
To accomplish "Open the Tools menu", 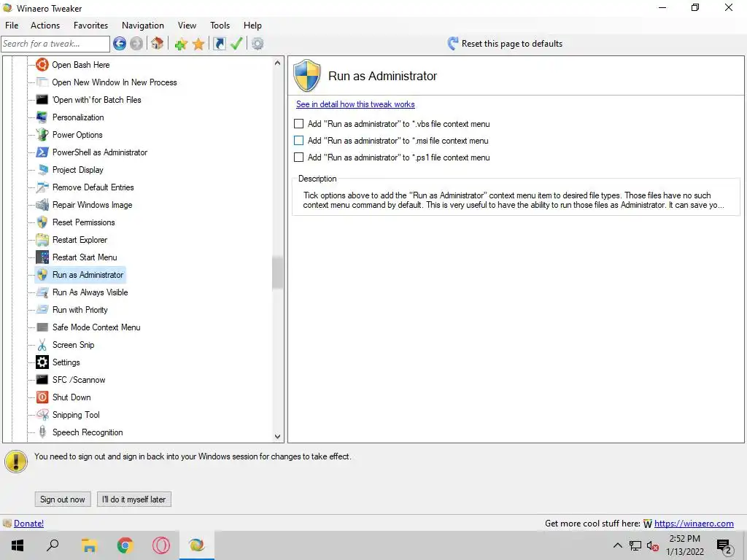I will coord(220,26).
